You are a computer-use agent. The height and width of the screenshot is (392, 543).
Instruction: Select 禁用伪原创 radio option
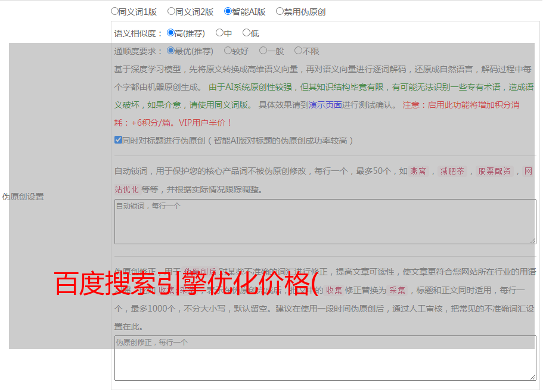click(x=280, y=11)
